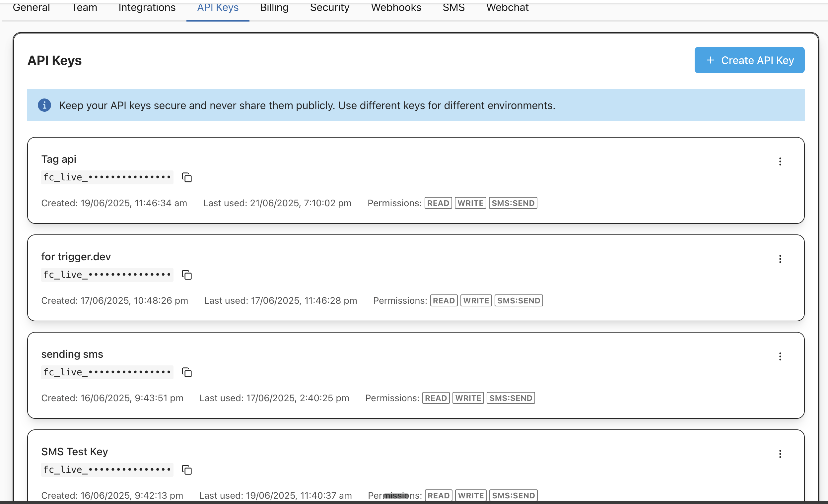Image resolution: width=828 pixels, height=504 pixels.
Task: Click SMS:SEND badge on Tag api key
Action: pos(513,203)
